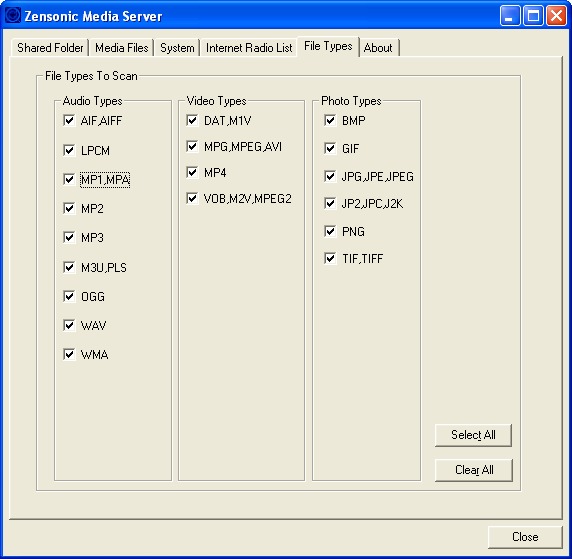Disable VOB,M2V,MPEG2 scanning
The image size is (572, 559).
(x=192, y=198)
